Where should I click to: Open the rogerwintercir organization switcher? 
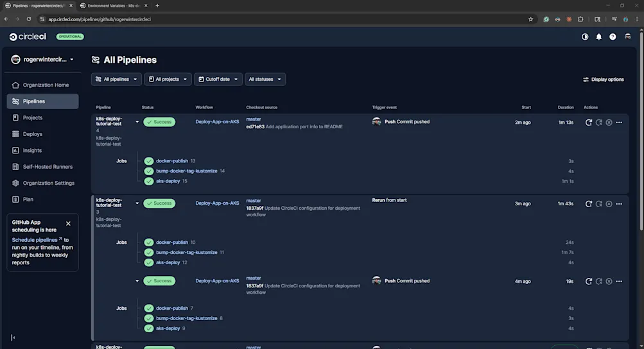[x=43, y=60]
